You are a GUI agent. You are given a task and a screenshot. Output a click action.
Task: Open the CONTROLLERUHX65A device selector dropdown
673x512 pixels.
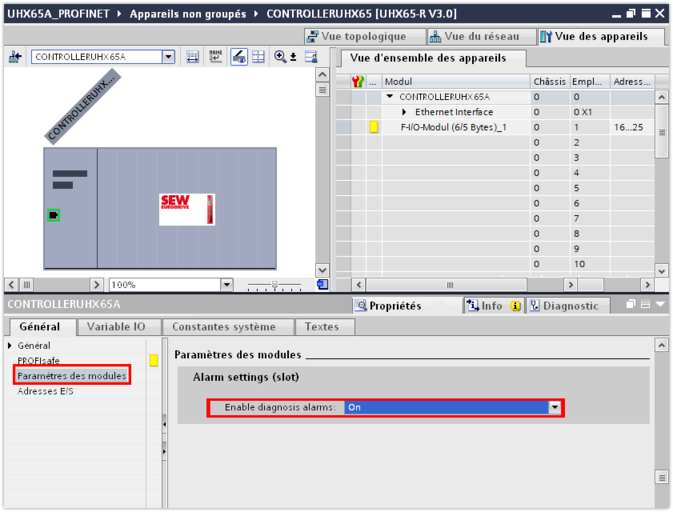pyautogui.click(x=168, y=57)
